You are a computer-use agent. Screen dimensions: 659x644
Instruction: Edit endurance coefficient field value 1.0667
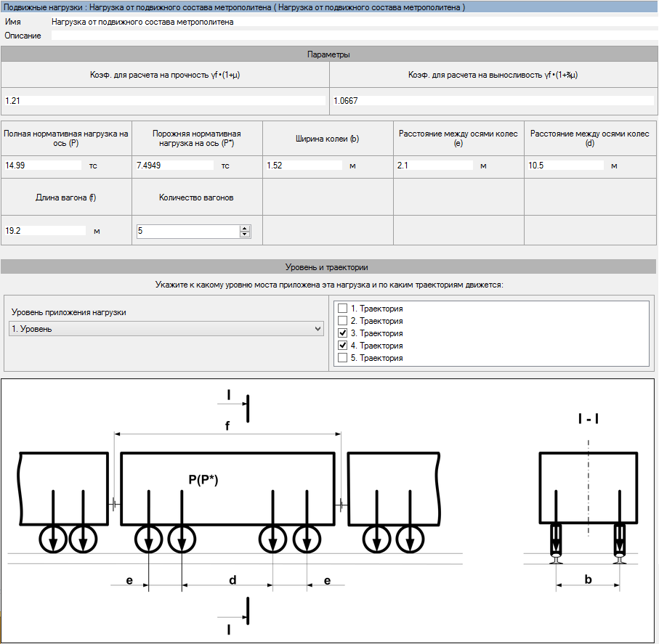(x=493, y=101)
